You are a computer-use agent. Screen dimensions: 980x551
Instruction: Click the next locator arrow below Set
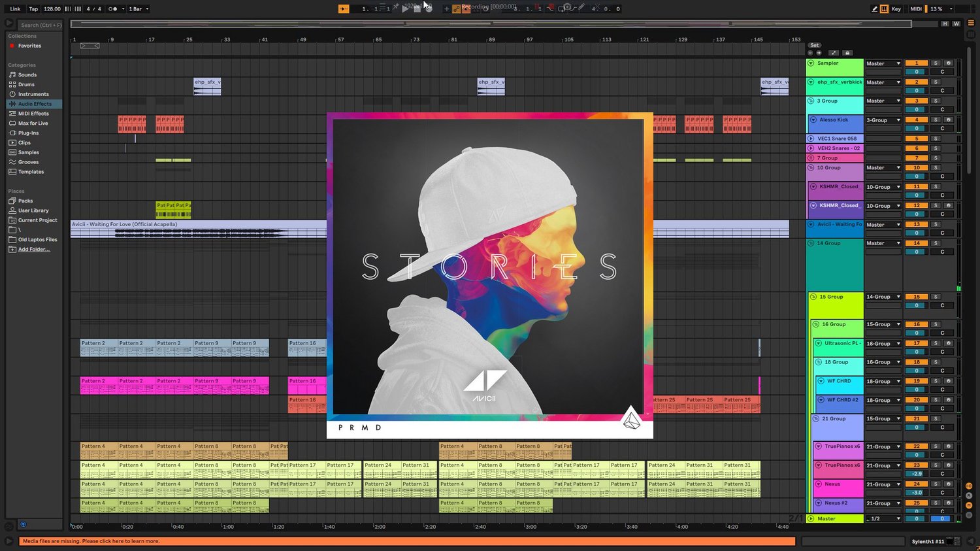tap(819, 53)
